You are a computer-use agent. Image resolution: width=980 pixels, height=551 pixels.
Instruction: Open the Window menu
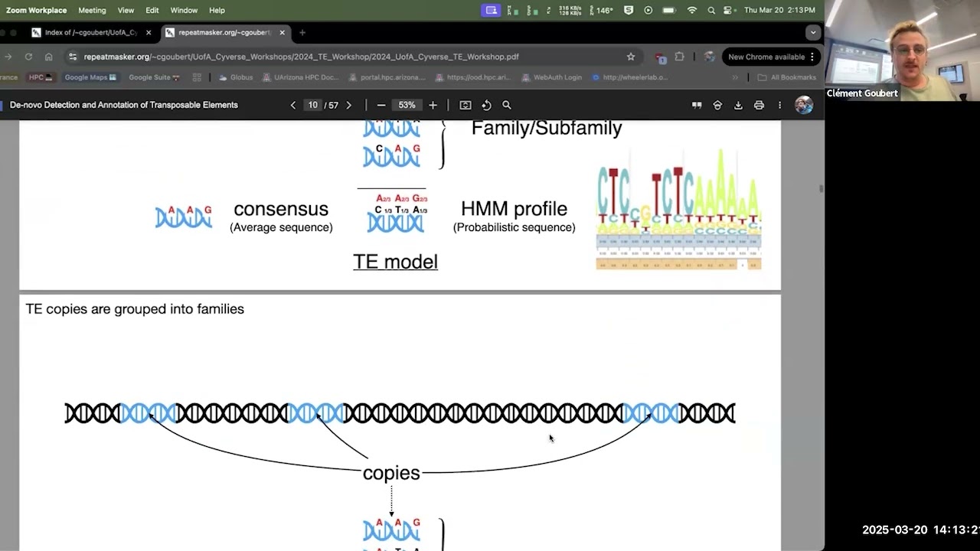click(x=184, y=10)
